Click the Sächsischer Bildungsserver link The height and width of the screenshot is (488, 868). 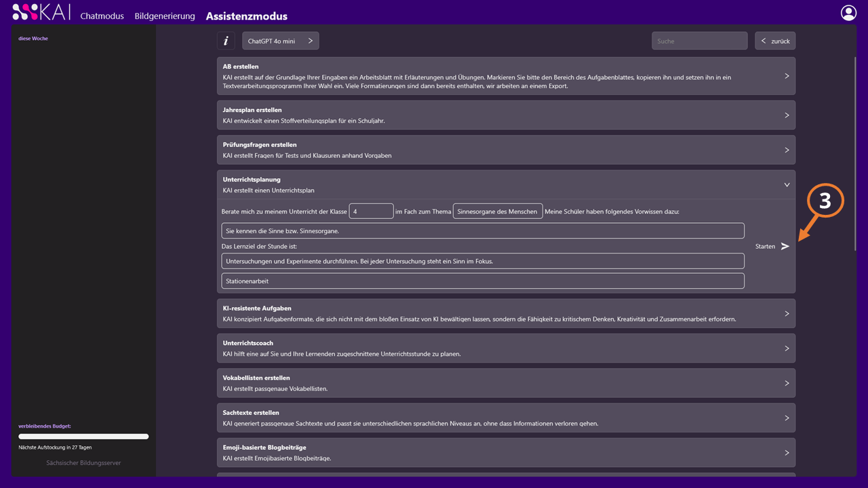tap(83, 463)
